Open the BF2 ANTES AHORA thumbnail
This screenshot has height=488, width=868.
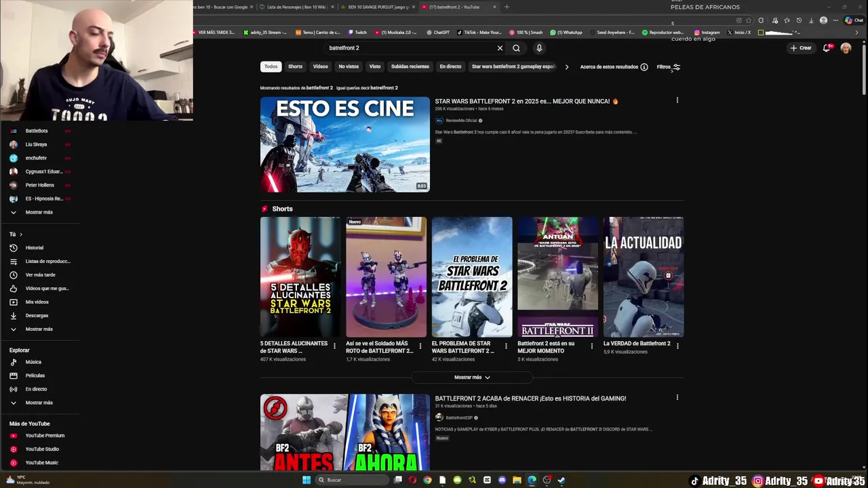pyautogui.click(x=345, y=432)
